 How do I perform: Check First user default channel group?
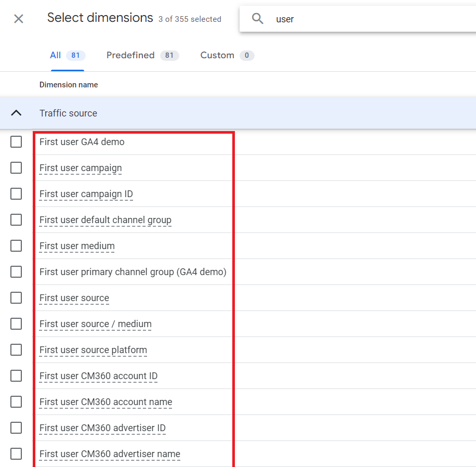click(x=16, y=219)
